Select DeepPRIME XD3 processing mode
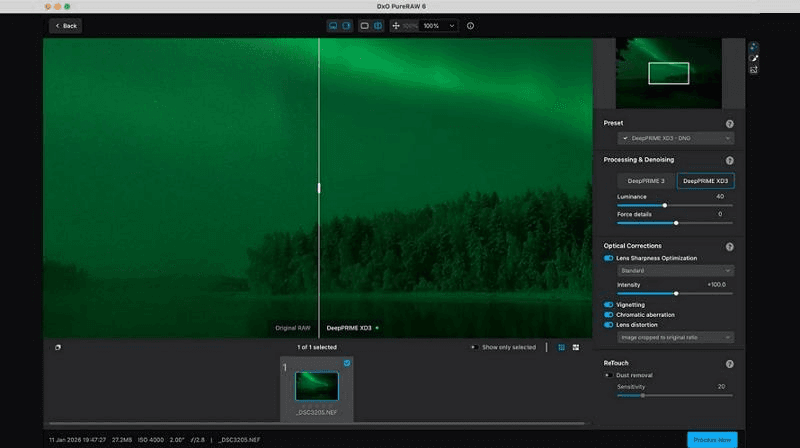 click(x=706, y=181)
